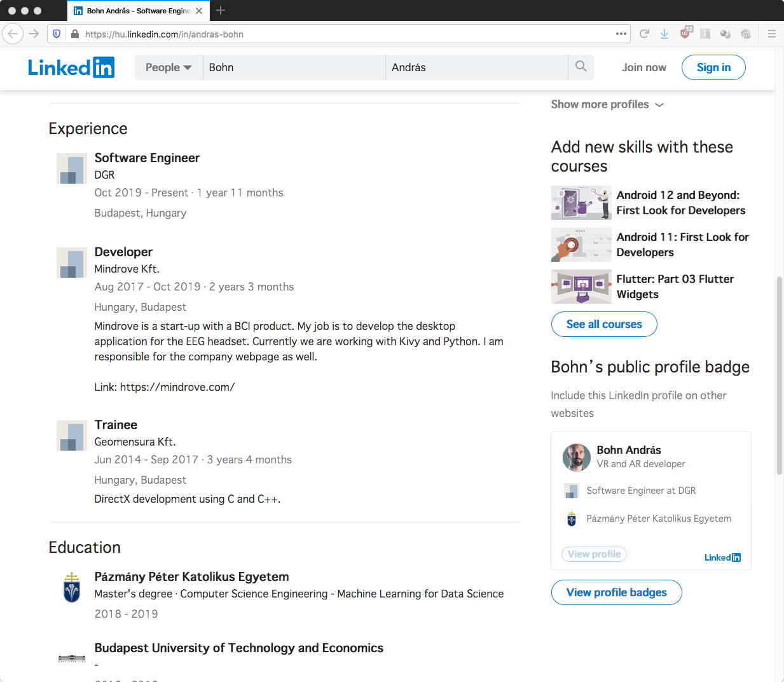
Task: Click the See all courses button
Action: pyautogui.click(x=604, y=324)
